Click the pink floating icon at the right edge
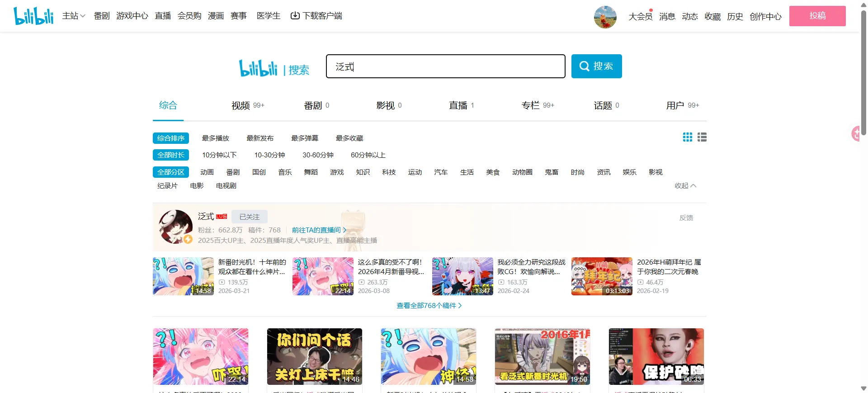Image resolution: width=868 pixels, height=393 pixels. pyautogui.click(x=856, y=133)
